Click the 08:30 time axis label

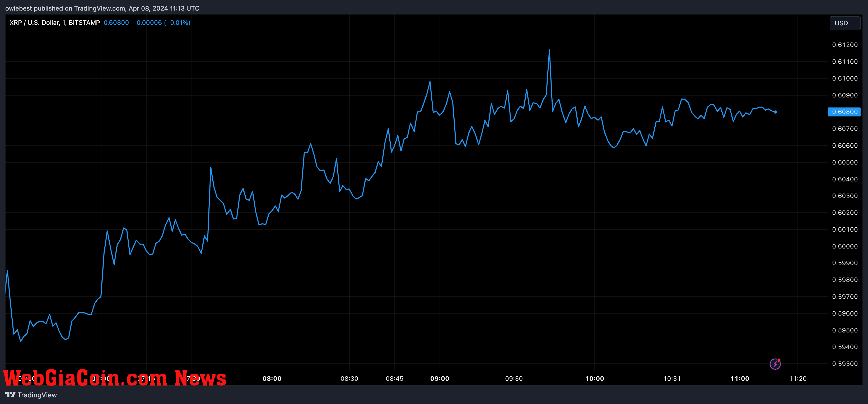click(349, 379)
